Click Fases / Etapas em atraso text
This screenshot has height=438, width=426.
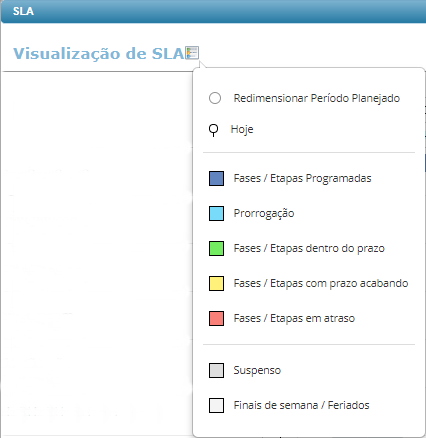[294, 318]
